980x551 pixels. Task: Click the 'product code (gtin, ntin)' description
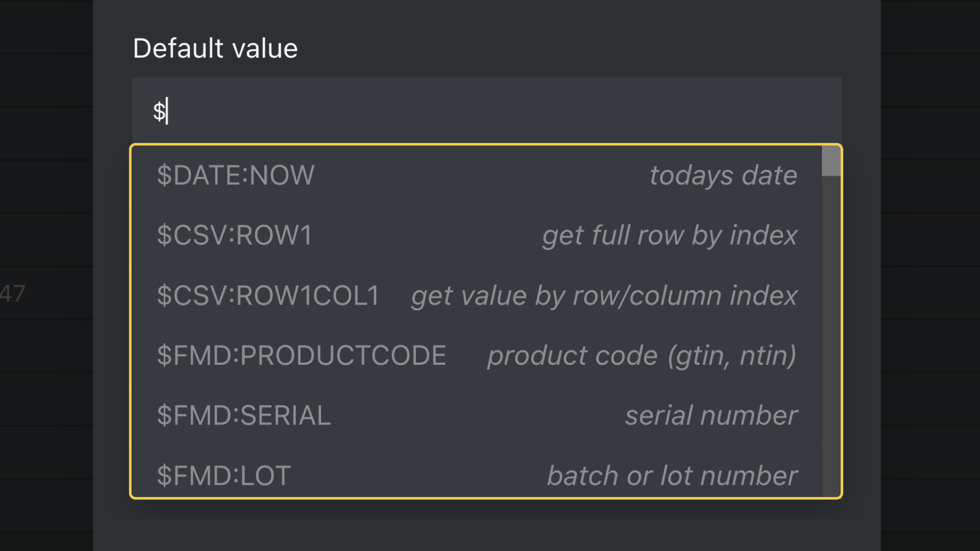(x=641, y=356)
